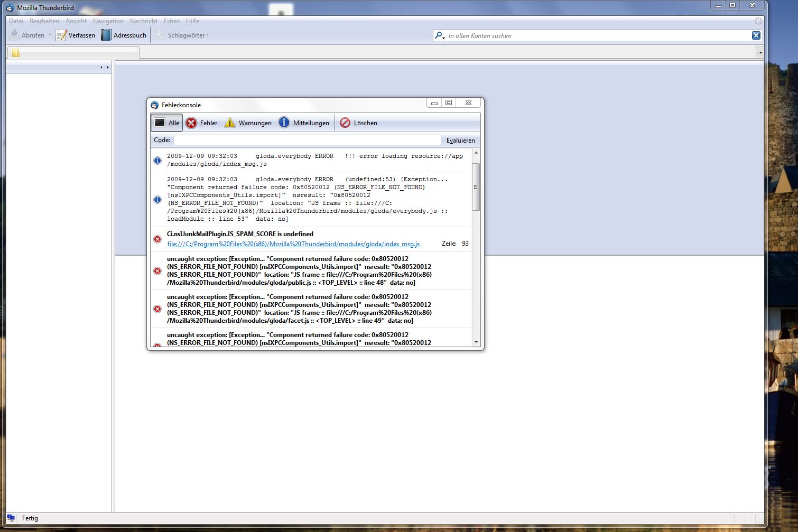Open the index_msg.js file link
Image resolution: width=798 pixels, height=532 pixels.
[x=293, y=244]
